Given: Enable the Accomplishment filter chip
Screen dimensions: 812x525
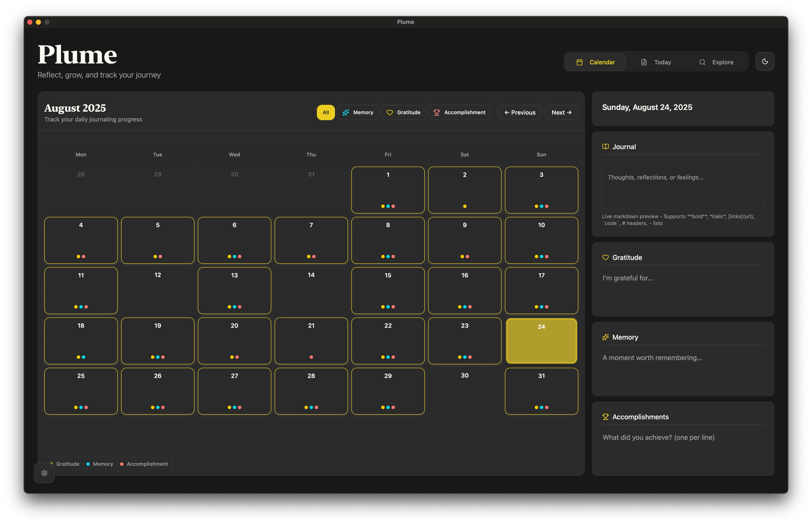Looking at the screenshot, I should [459, 112].
